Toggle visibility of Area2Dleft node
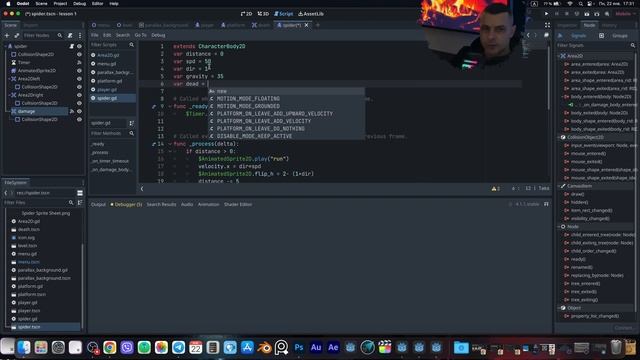Screen dimensions: 640x360 [79, 79]
